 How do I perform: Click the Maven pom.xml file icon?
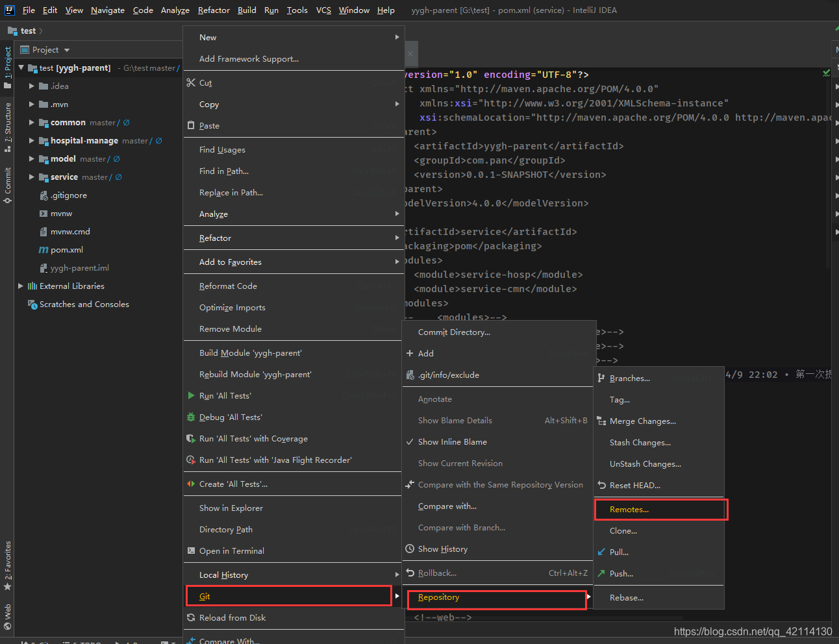44,249
